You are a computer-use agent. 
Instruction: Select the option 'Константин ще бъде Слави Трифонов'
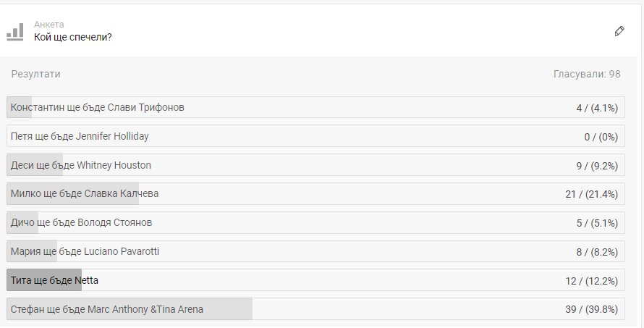98,108
